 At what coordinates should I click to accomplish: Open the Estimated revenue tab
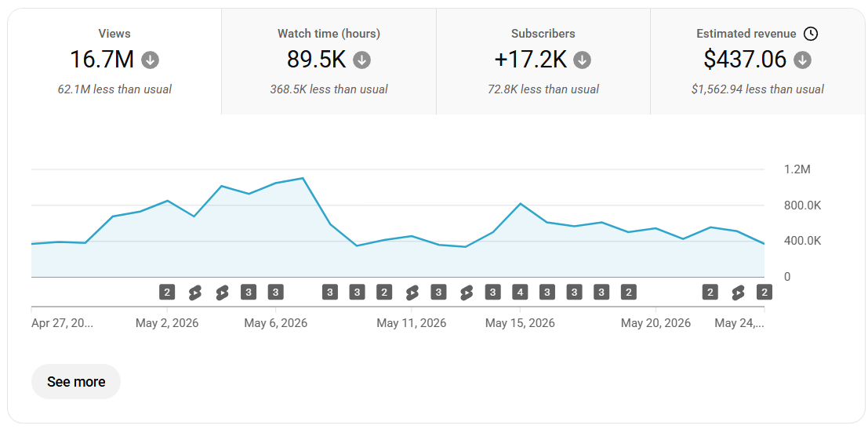pyautogui.click(x=757, y=61)
